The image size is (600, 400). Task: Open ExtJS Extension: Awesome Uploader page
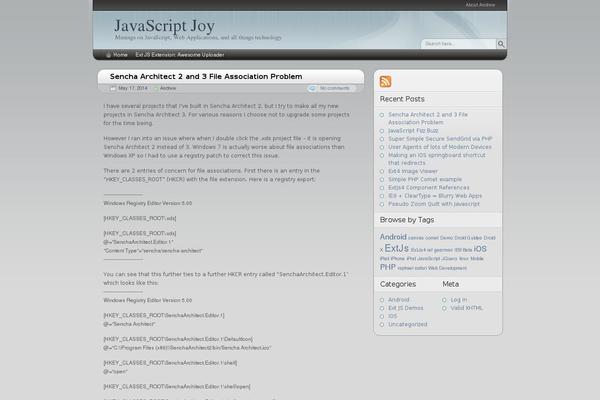tap(180, 55)
